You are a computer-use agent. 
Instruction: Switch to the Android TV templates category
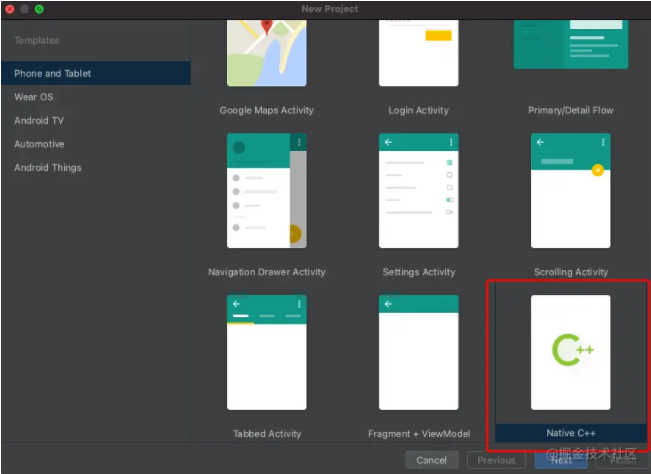96,121
